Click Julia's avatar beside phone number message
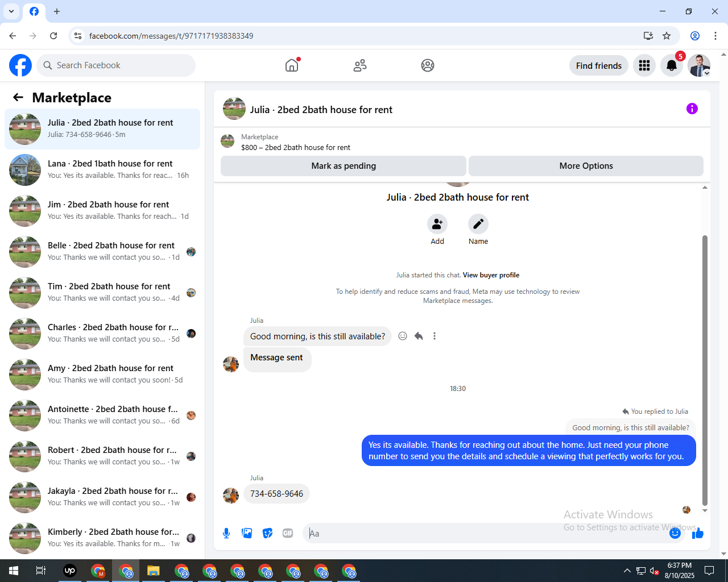Viewport: 728px width, 582px height. tap(231, 496)
